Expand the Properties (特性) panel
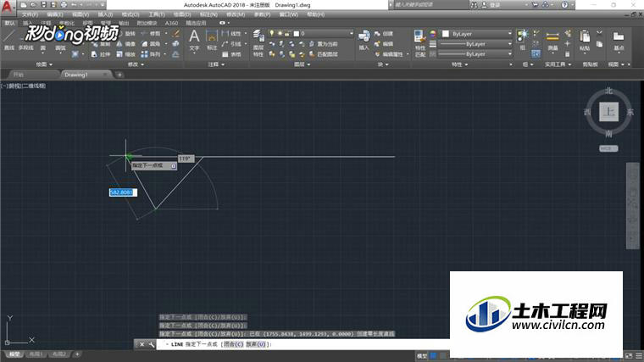This screenshot has height=362, width=644. tap(459, 64)
